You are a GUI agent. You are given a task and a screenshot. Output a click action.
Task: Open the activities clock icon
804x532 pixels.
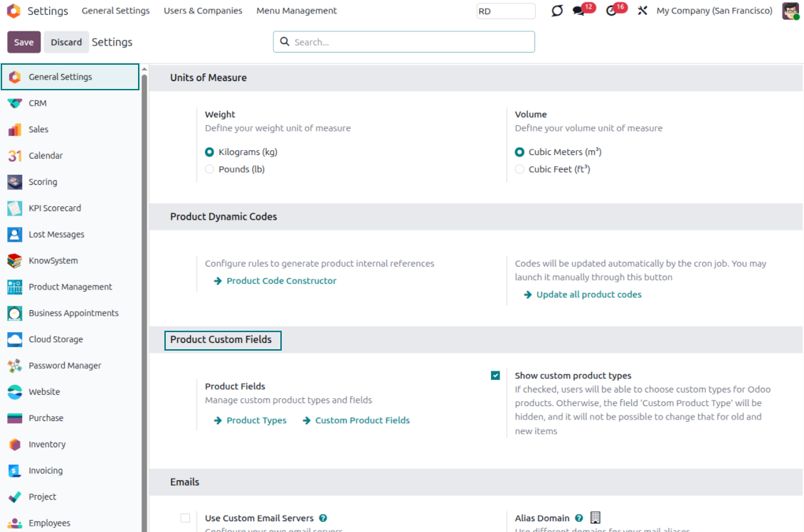tap(611, 11)
